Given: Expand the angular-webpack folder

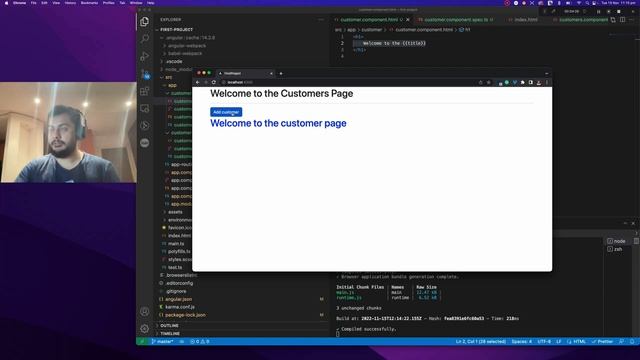Looking at the screenshot, I should point(187,46).
